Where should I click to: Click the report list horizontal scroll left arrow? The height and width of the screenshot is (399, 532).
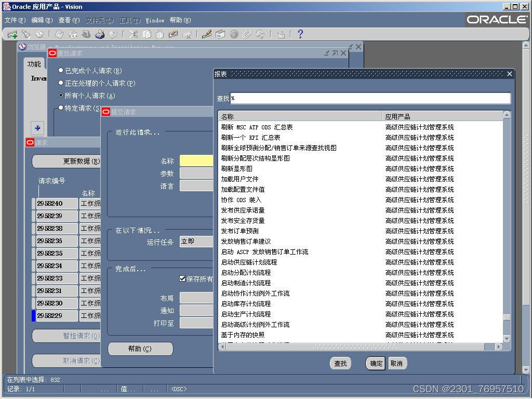point(222,347)
